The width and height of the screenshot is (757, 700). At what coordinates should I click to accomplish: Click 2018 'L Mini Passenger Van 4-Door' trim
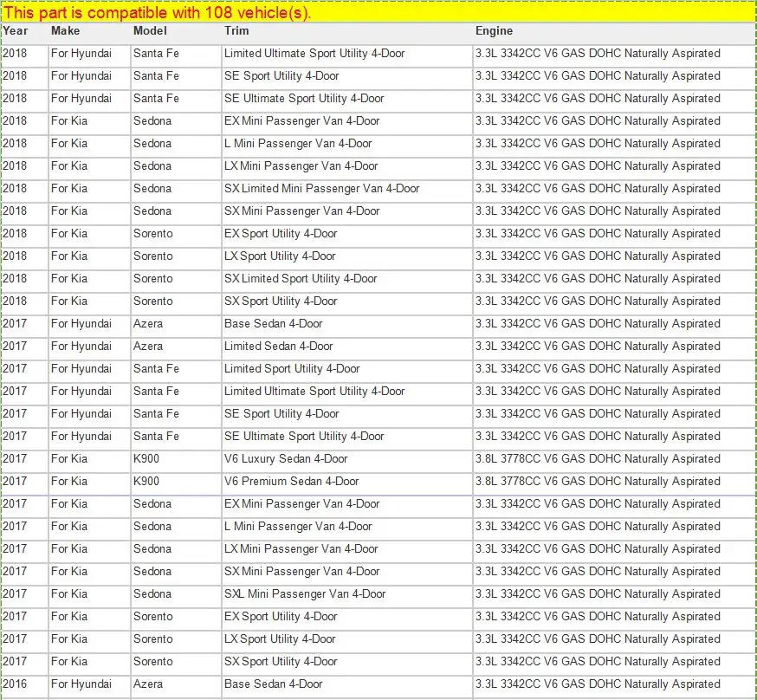(298, 144)
